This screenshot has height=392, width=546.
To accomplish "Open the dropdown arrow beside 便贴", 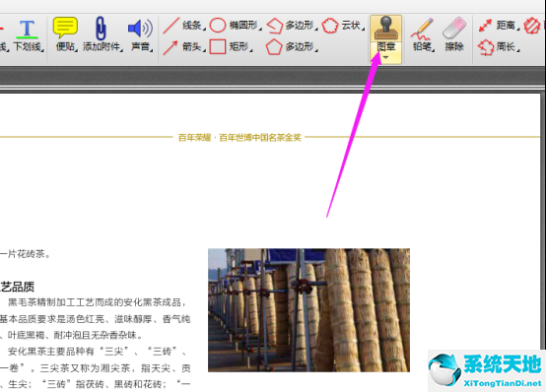I will [x=77, y=51].
